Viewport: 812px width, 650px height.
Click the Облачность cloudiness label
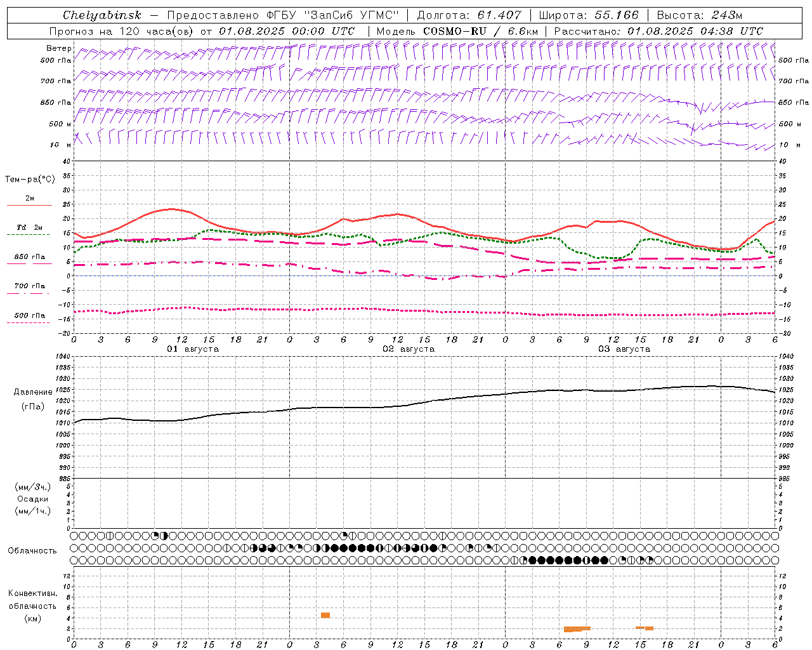32,550
